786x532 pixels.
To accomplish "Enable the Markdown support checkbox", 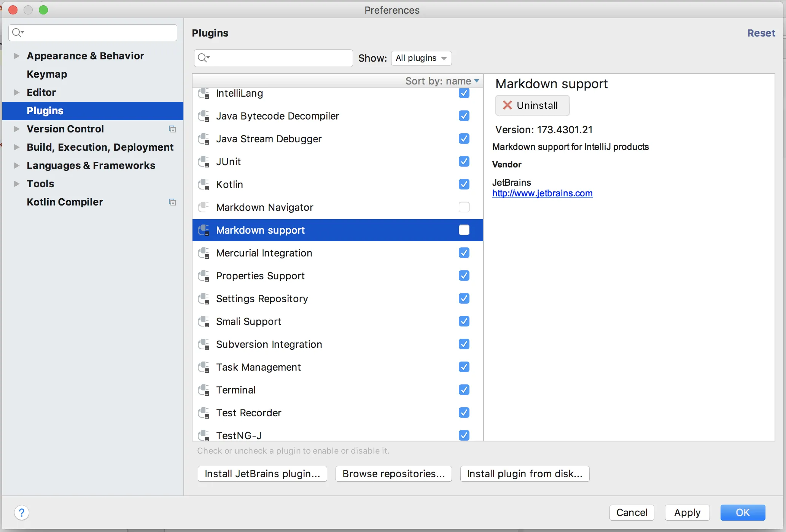I will pos(464,230).
